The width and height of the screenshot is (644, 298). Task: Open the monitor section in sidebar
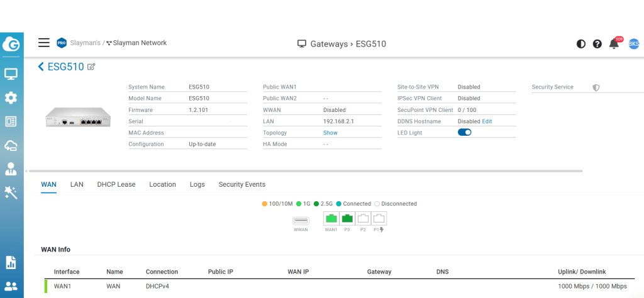11,74
